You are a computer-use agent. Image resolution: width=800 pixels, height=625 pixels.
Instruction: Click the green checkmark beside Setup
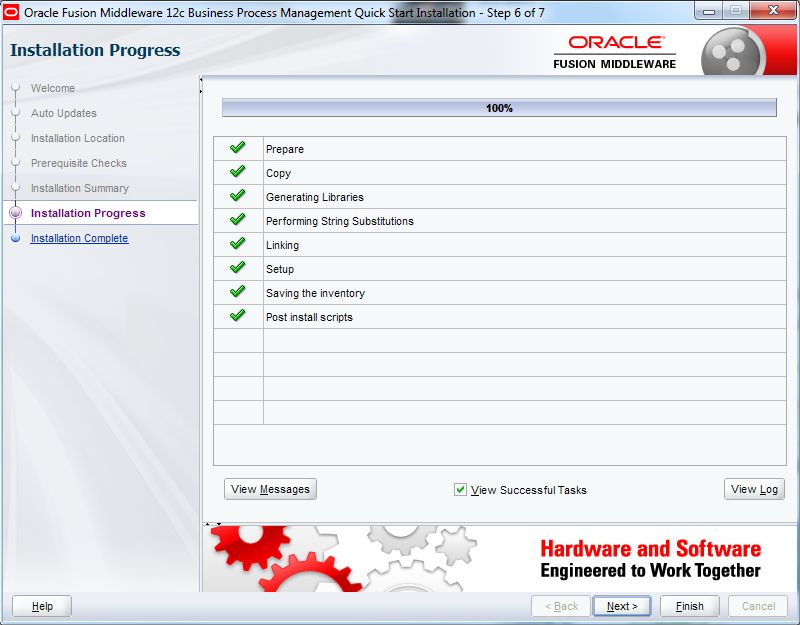237,267
